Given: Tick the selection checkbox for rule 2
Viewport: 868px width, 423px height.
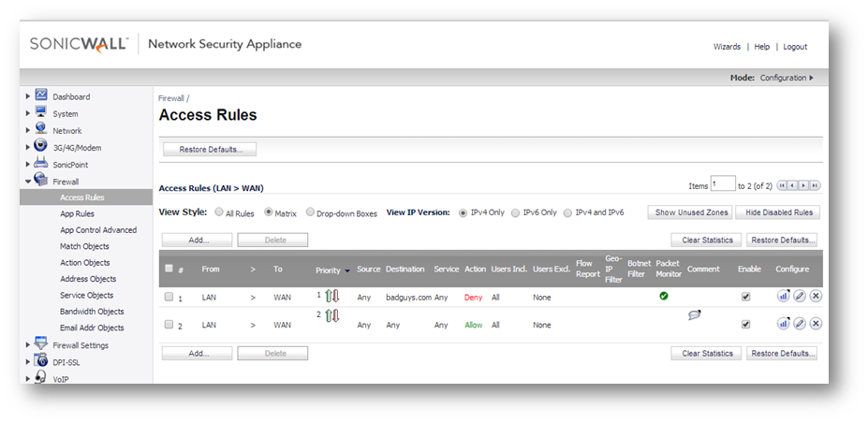Looking at the screenshot, I should (x=169, y=325).
